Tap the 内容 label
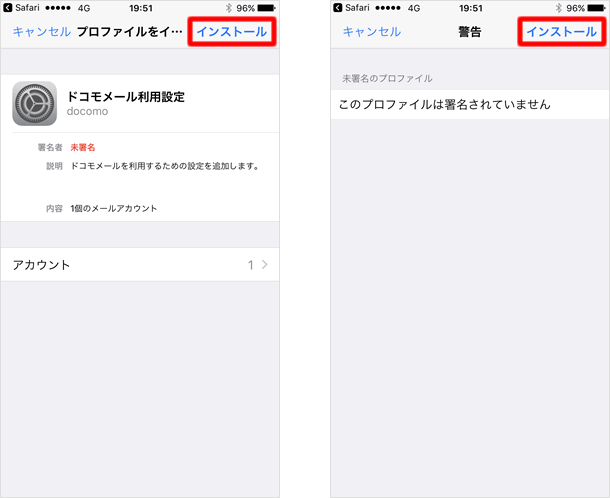This screenshot has width=610, height=498. 54,209
